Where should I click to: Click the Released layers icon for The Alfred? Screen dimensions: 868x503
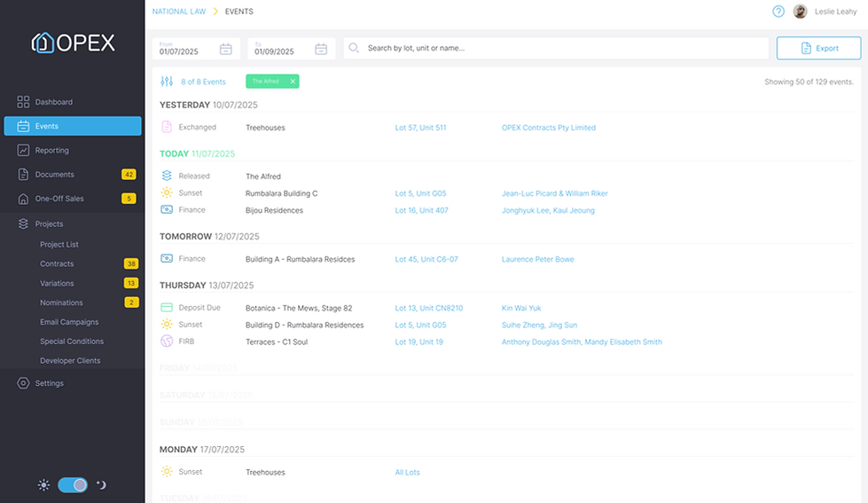(167, 176)
